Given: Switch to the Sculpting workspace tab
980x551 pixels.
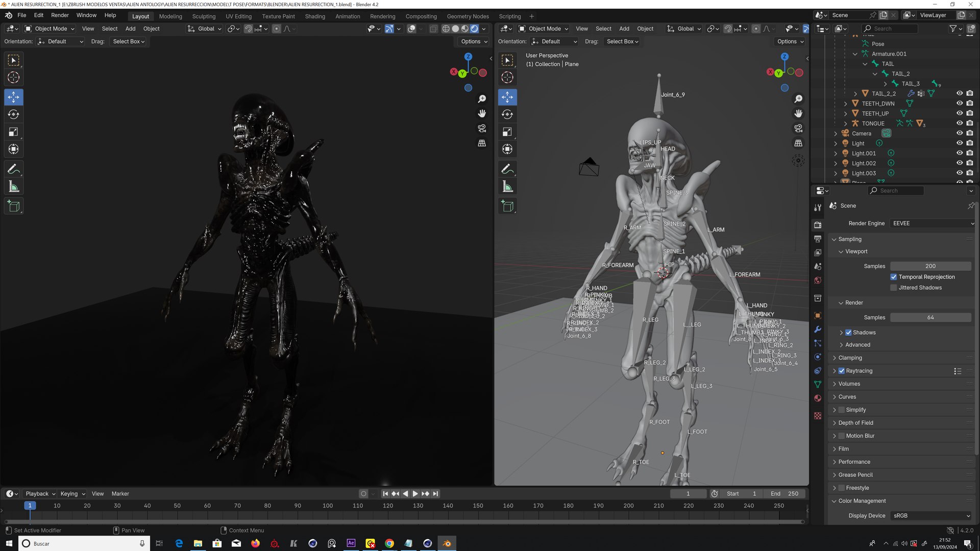Looking at the screenshot, I should 204,16.
